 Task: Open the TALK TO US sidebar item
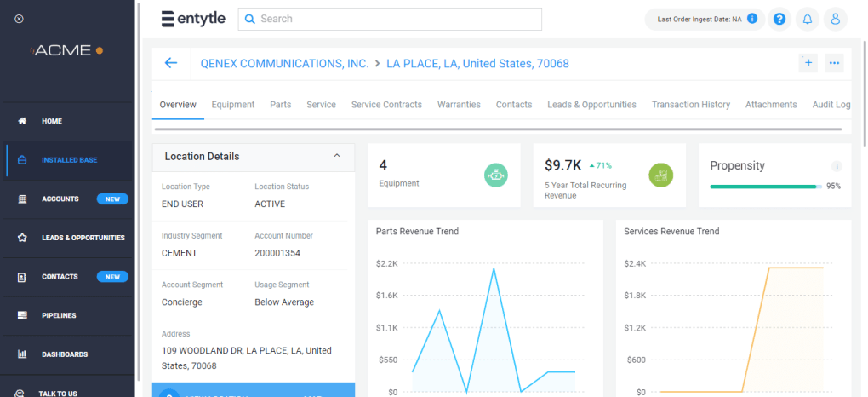58,393
